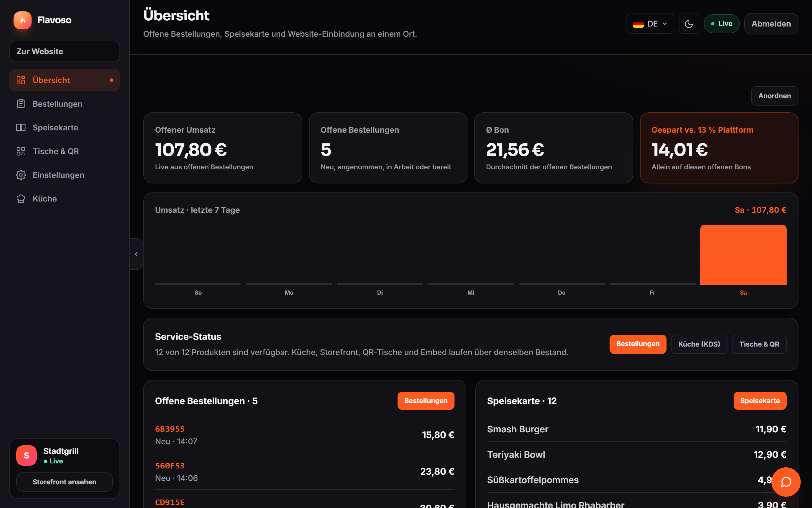The image size is (812, 508).
Task: Collapse the sidebar with the chevron handle
Action: click(x=136, y=254)
